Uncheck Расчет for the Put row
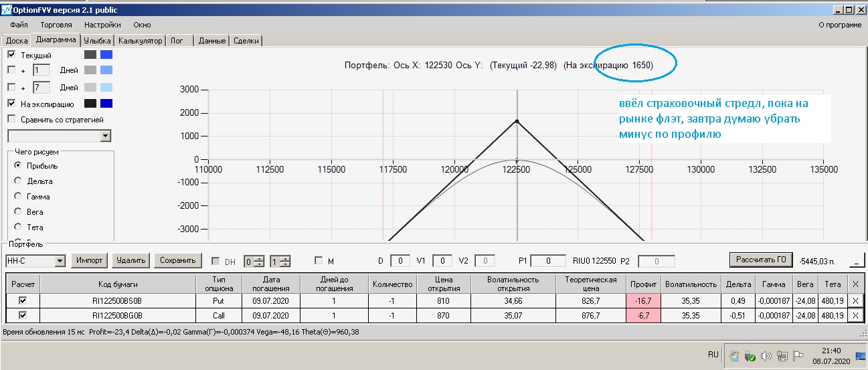Screen dimensions: 868x370 coord(23,300)
